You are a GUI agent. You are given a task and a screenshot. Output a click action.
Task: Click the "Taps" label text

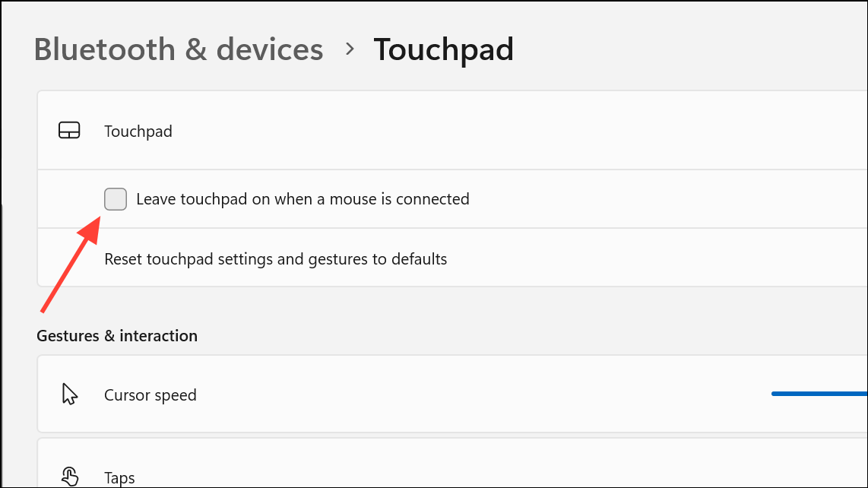(x=119, y=477)
